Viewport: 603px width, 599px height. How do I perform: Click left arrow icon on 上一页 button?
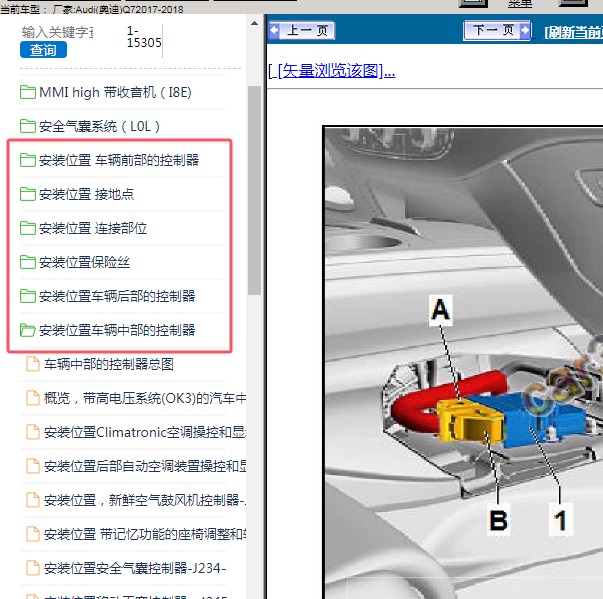(275, 30)
